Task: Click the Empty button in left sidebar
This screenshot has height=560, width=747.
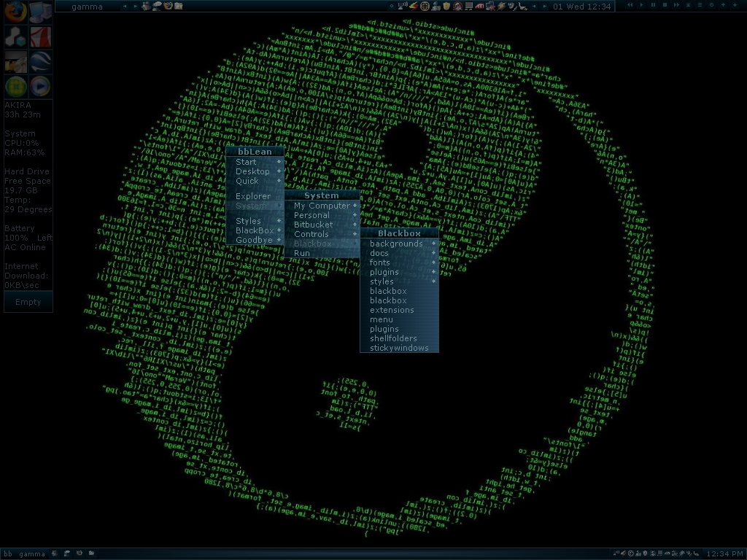Action: (28, 302)
